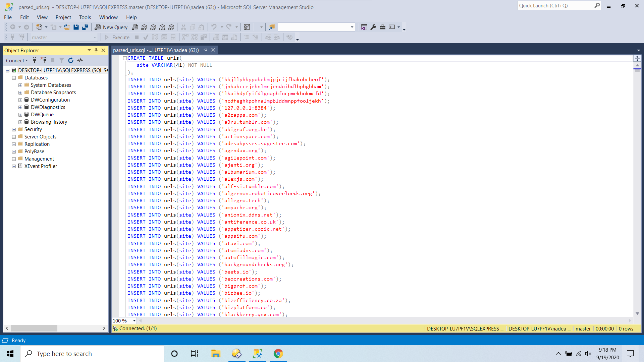Click the Disconnect icon in Object Explorer
The height and width of the screenshot is (362, 644).
click(x=44, y=60)
